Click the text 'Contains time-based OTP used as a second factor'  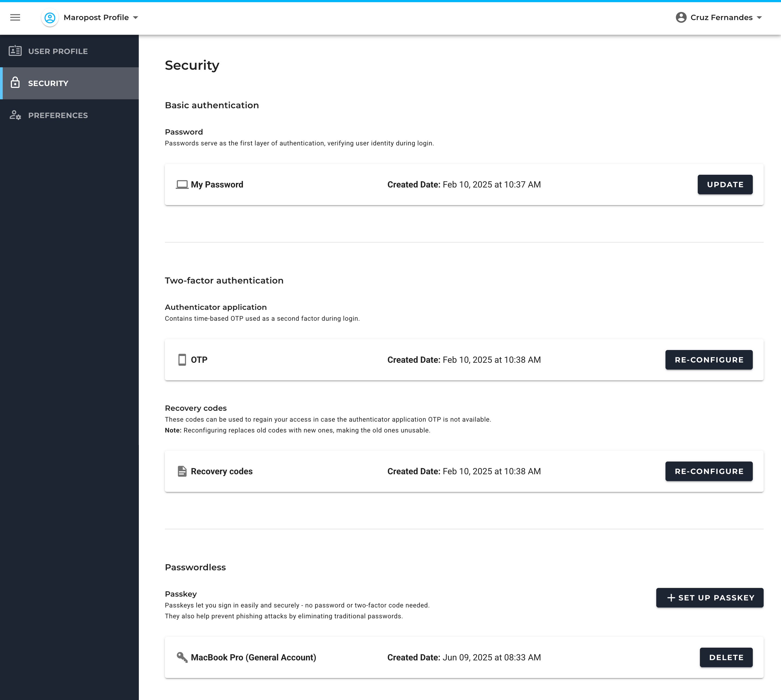point(262,319)
